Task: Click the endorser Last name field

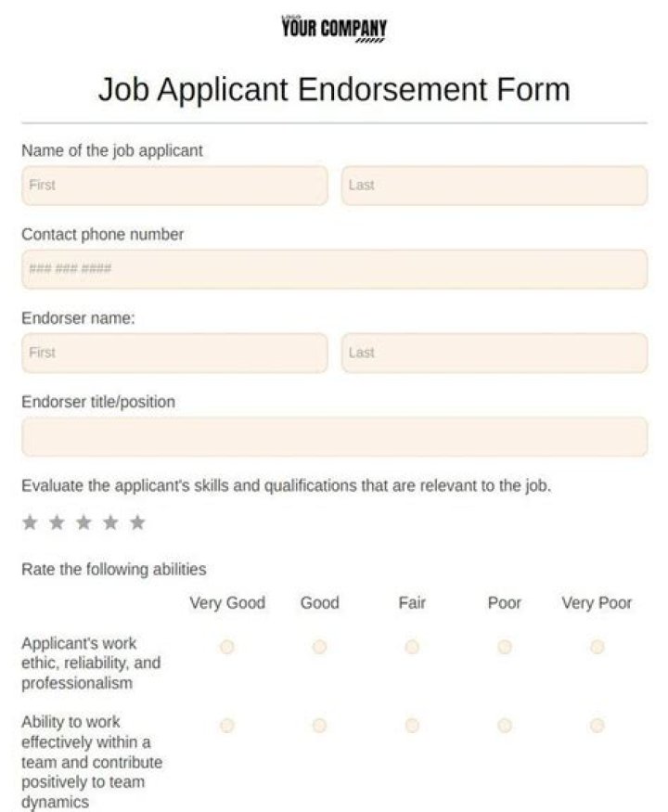Action: pos(494,353)
